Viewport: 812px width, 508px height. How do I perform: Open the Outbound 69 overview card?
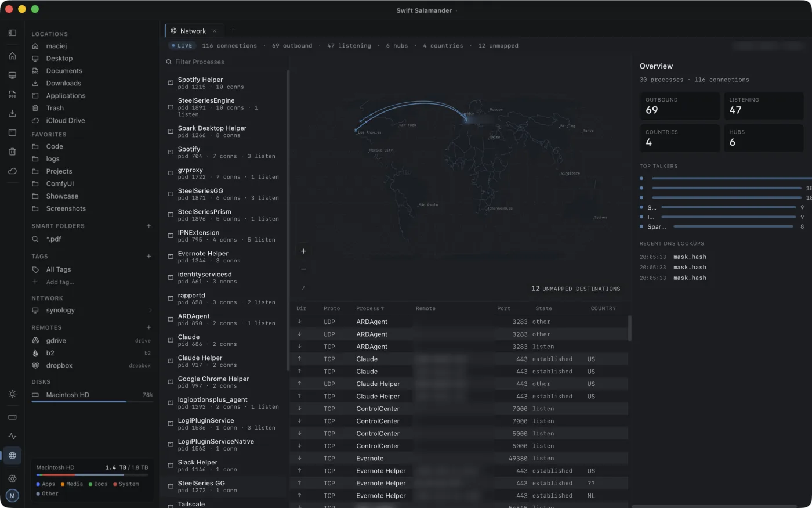click(x=680, y=106)
